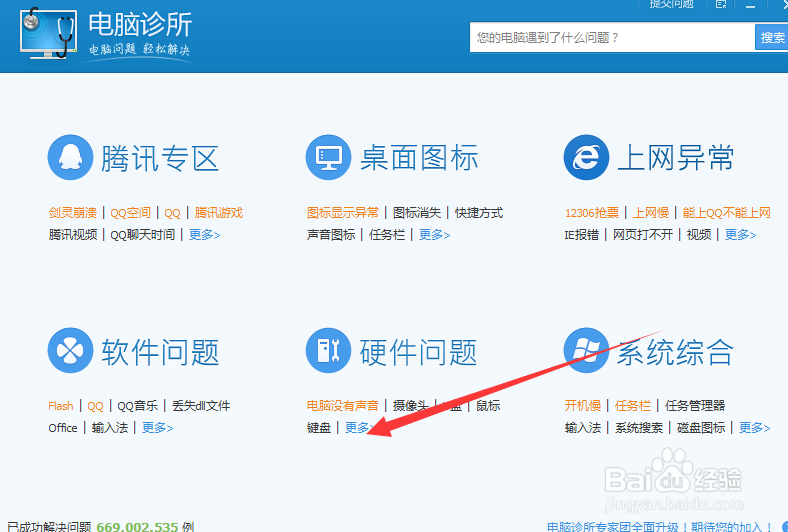The height and width of the screenshot is (532, 788).
Task: Open the 桌面图标 heading
Action: (x=419, y=158)
